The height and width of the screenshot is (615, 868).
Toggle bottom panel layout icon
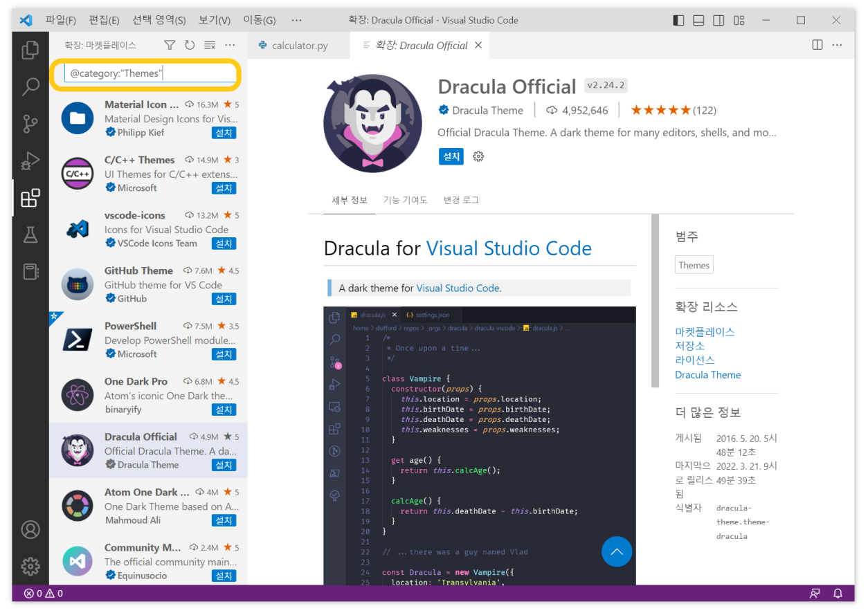click(x=698, y=20)
